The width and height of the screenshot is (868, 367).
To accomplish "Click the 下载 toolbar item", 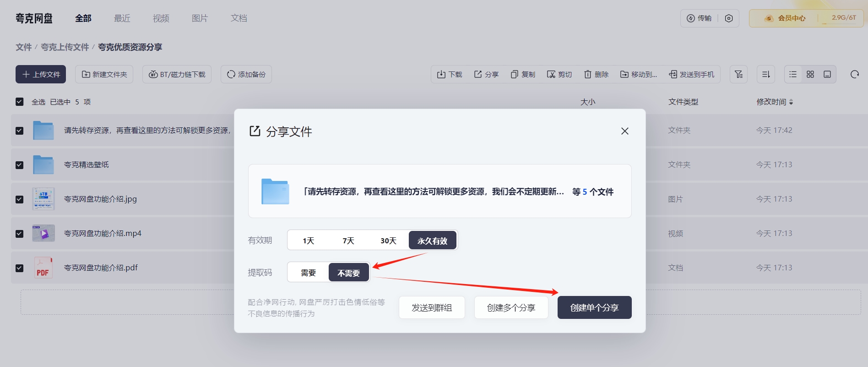I will click(x=450, y=74).
